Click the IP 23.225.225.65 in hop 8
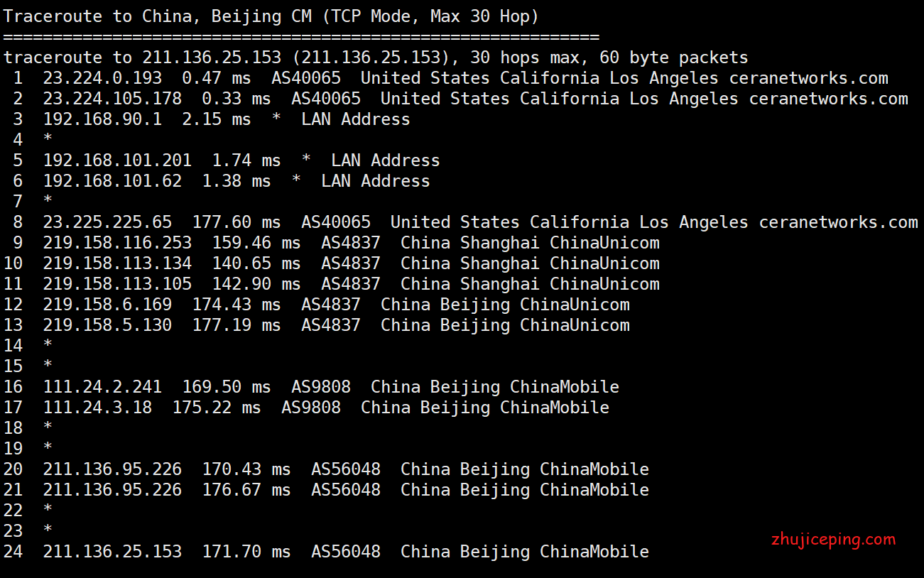This screenshot has width=924, height=578. 112,222
